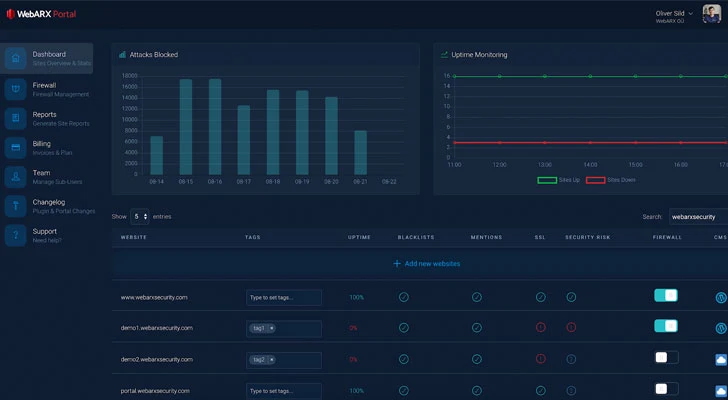Viewport: 728px width, 400px height.
Task: Open demo1.webarxsecurity.com site link
Action: (x=156, y=328)
